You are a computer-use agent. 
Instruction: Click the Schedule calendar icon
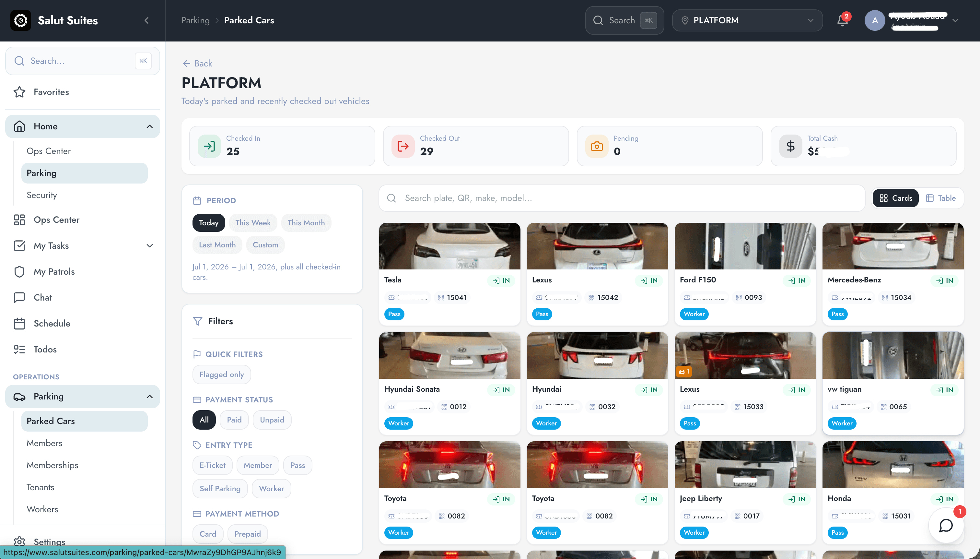[x=19, y=324]
